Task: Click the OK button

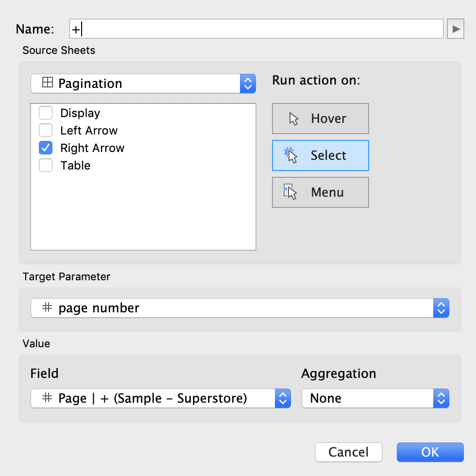Action: pos(429,452)
